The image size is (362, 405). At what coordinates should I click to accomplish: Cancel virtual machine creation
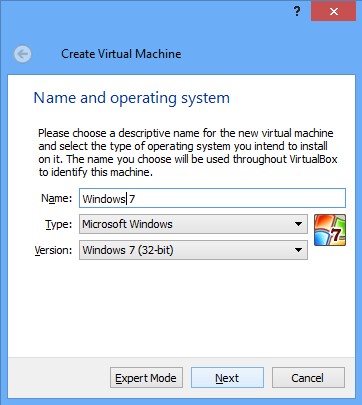pyautogui.click(x=308, y=378)
